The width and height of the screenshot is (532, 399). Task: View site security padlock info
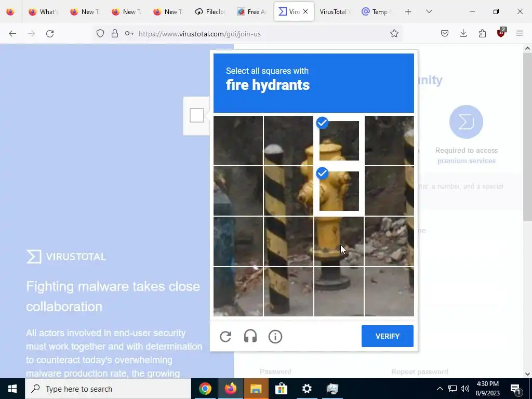[x=115, y=33]
